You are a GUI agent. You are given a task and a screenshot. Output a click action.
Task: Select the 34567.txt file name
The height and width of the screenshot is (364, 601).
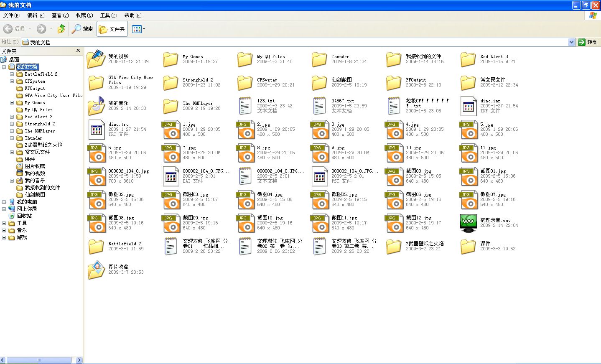tap(343, 101)
